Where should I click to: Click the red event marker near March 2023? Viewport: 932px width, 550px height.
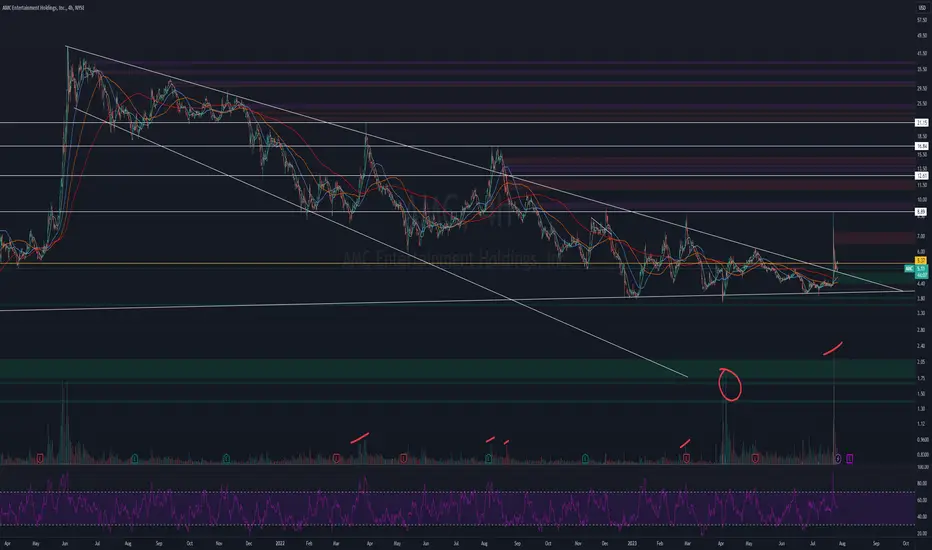click(x=687, y=458)
